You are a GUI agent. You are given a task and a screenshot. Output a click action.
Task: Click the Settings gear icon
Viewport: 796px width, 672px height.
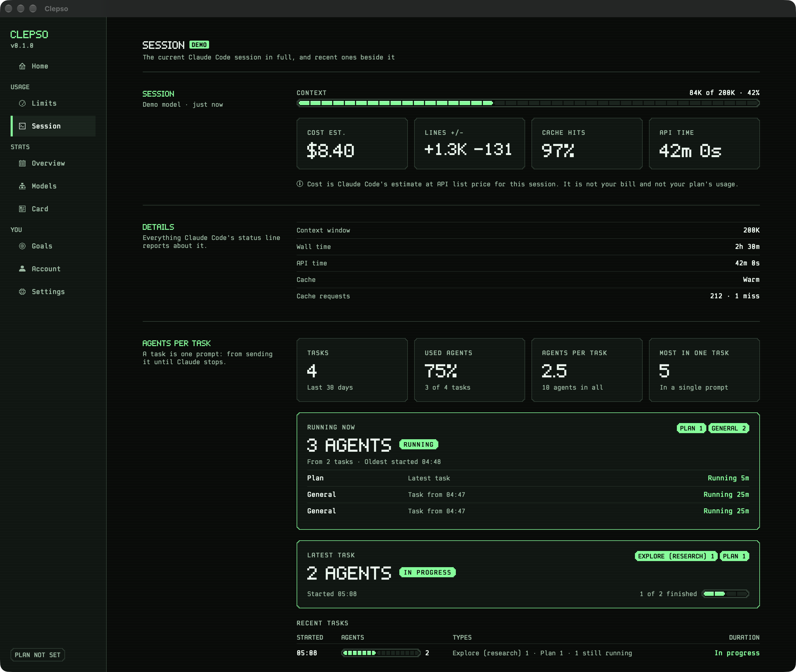[x=23, y=292]
